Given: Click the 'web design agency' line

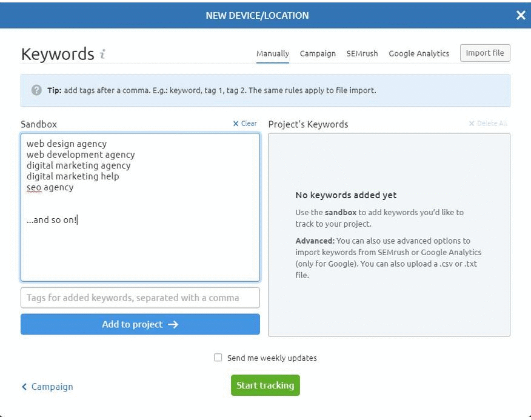Looking at the screenshot, I should point(67,144).
